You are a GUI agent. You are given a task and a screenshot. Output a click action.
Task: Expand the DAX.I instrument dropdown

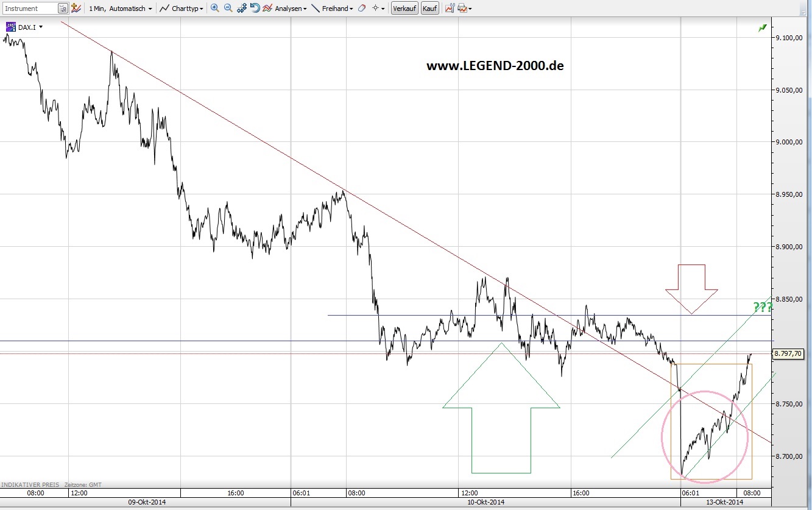pos(41,26)
